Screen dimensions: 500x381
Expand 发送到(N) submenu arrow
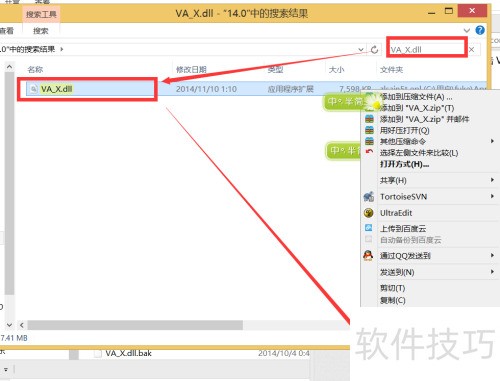(492, 272)
